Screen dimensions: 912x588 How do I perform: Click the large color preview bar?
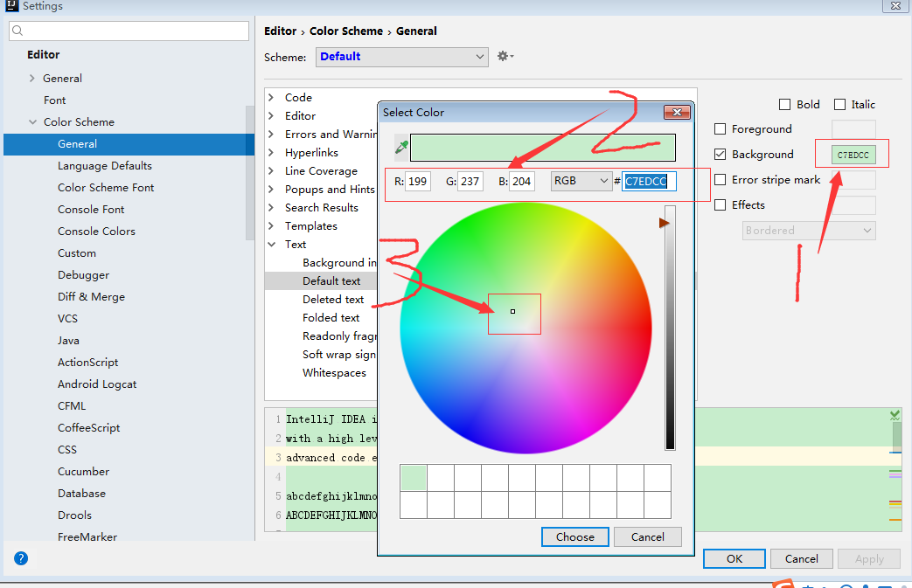(x=543, y=148)
